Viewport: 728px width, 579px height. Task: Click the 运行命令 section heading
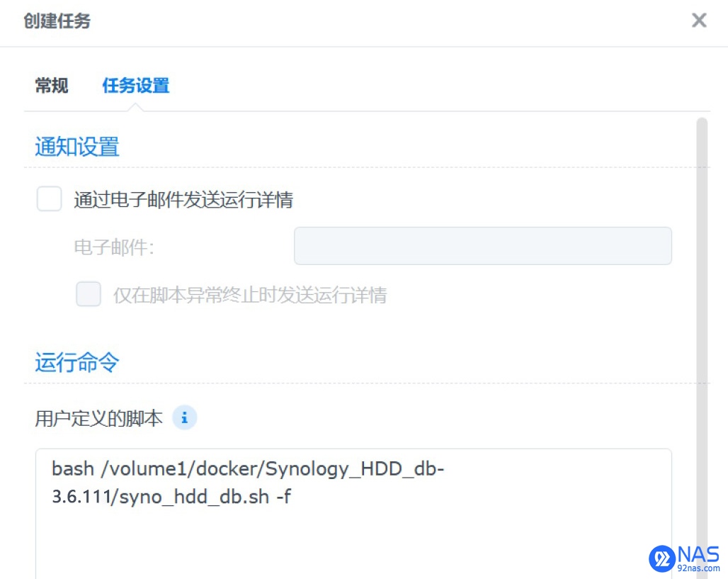coord(77,362)
